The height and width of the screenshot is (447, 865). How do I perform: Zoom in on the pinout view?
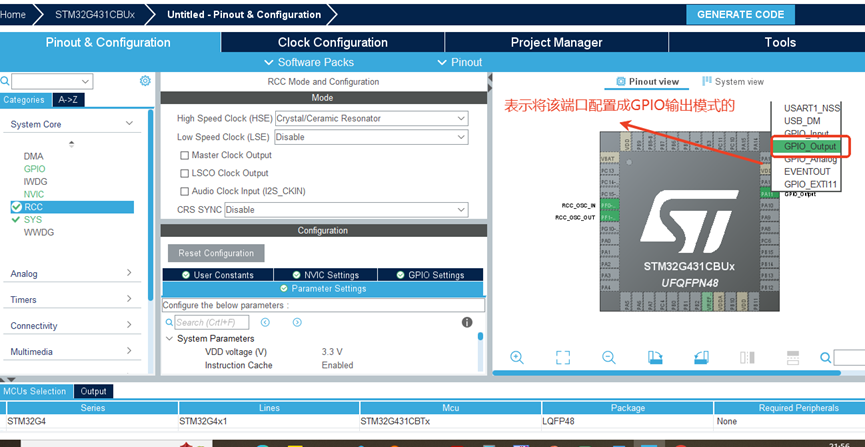[x=517, y=358]
